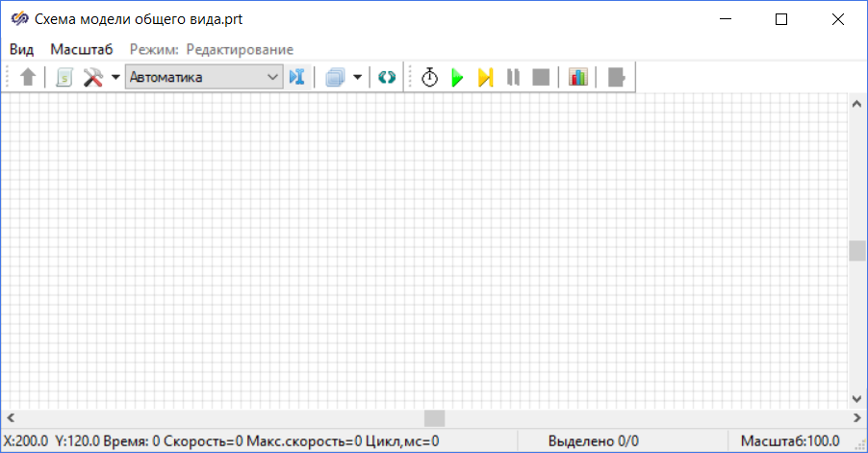
Task: Click the stacked layers icon
Action: coord(335,78)
